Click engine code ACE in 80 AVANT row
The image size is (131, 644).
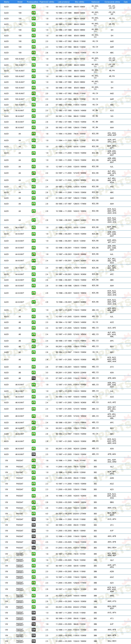click(x=112, y=110)
